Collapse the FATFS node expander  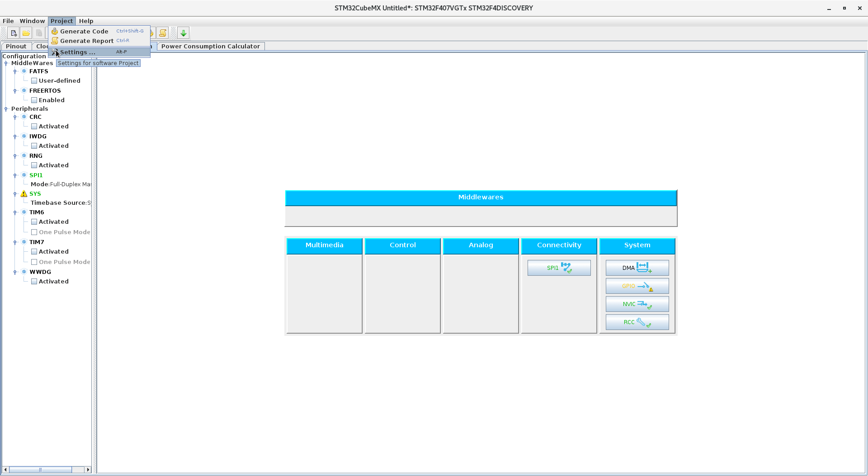(15, 71)
